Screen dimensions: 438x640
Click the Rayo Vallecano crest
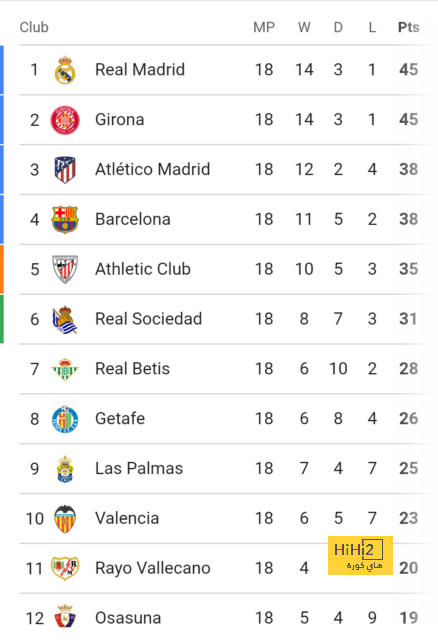click(x=65, y=568)
